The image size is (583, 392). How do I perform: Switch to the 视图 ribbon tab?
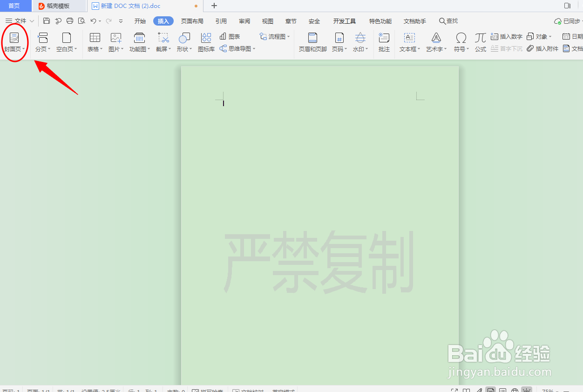[x=268, y=21]
